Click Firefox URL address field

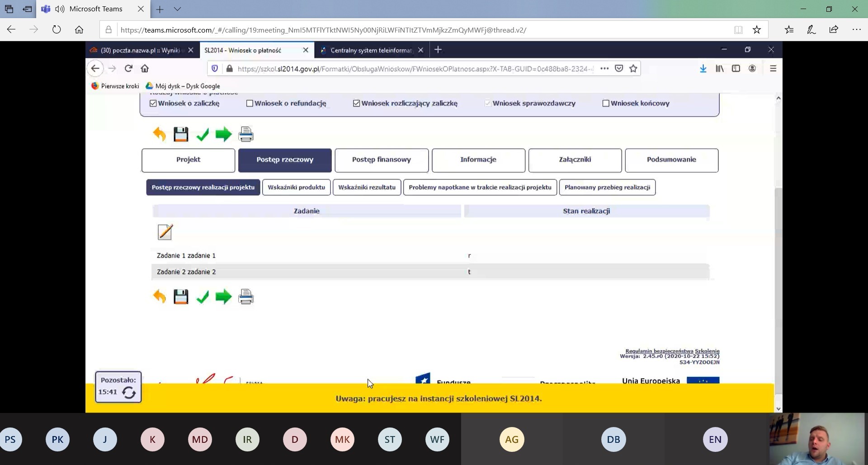pos(415,69)
